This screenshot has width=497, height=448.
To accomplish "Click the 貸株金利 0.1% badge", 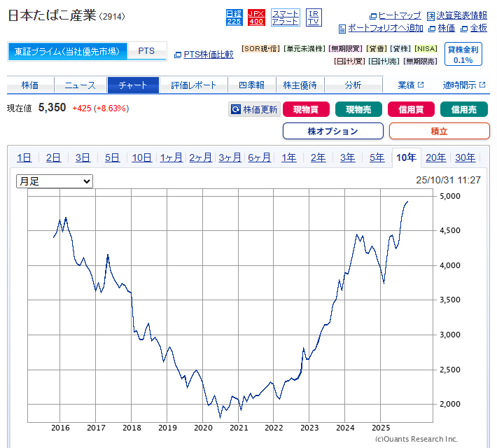I will (x=463, y=54).
